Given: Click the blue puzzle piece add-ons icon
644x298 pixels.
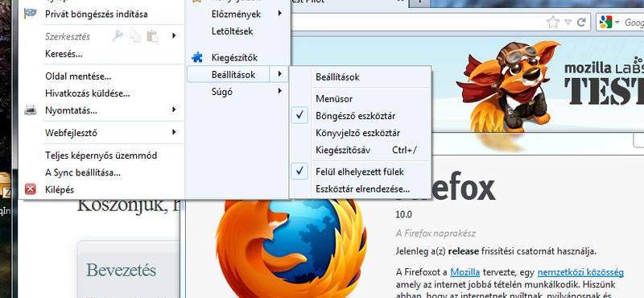Looking at the screenshot, I should click(197, 57).
